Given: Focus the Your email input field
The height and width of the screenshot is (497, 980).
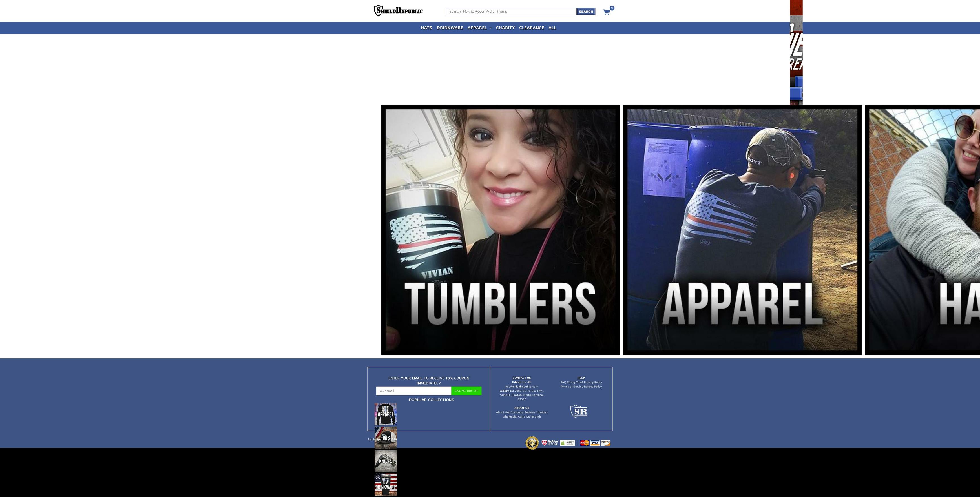Looking at the screenshot, I should (x=413, y=391).
